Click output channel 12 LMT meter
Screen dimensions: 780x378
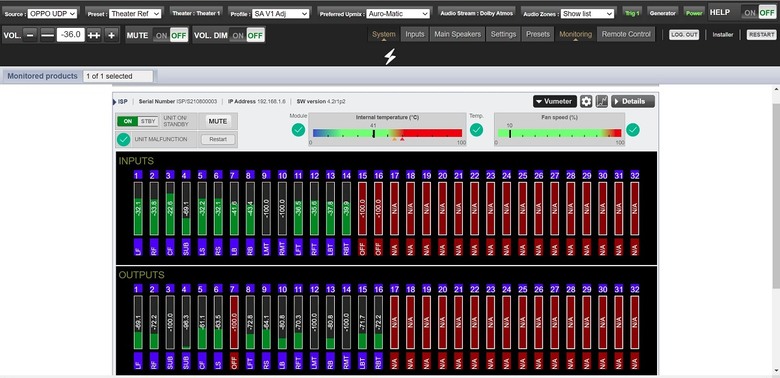pos(314,322)
